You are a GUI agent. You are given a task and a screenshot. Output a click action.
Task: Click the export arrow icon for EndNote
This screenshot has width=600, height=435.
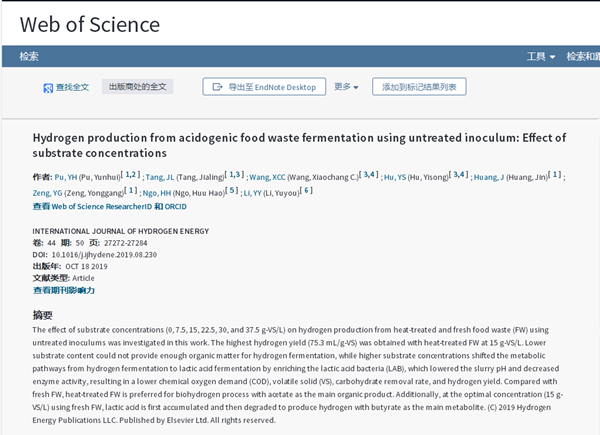216,87
